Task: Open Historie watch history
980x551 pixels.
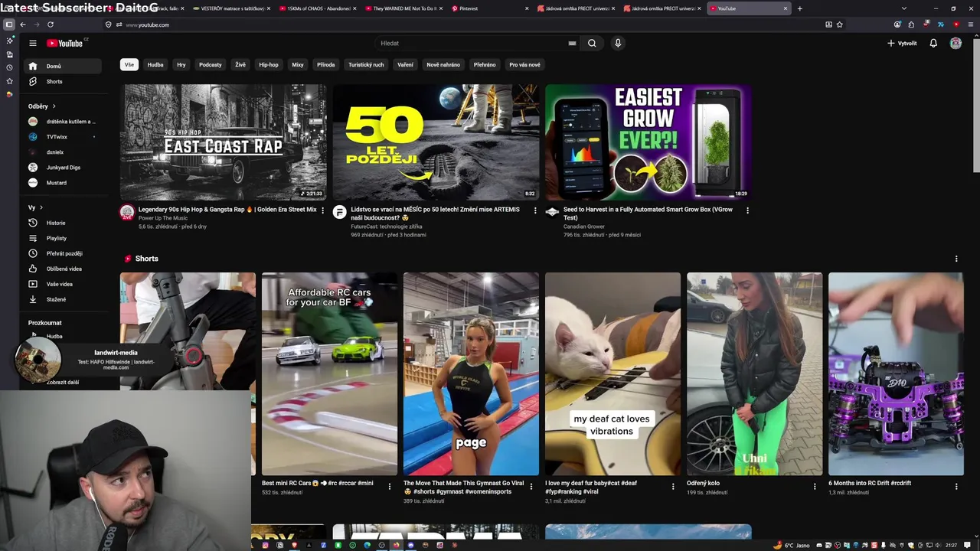Action: pyautogui.click(x=64, y=223)
